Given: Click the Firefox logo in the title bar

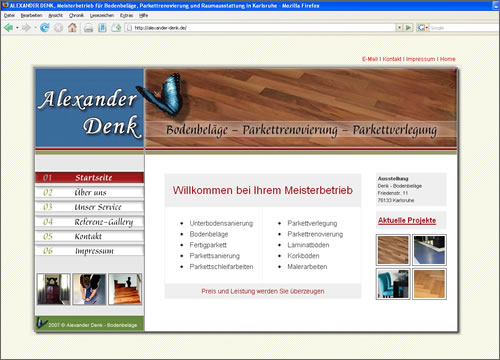Looking at the screenshot, I should [5, 5].
